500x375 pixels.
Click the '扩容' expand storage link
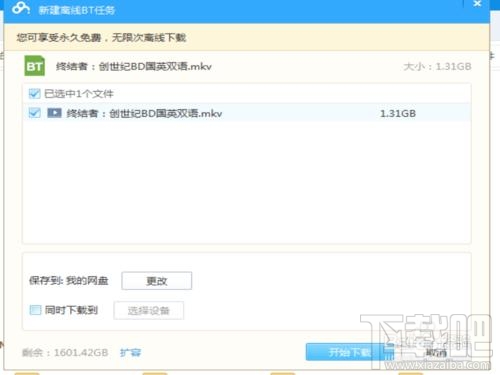pos(130,352)
